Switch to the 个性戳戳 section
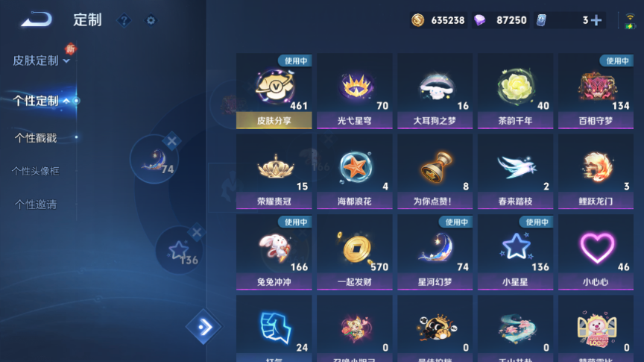 pyautogui.click(x=36, y=138)
